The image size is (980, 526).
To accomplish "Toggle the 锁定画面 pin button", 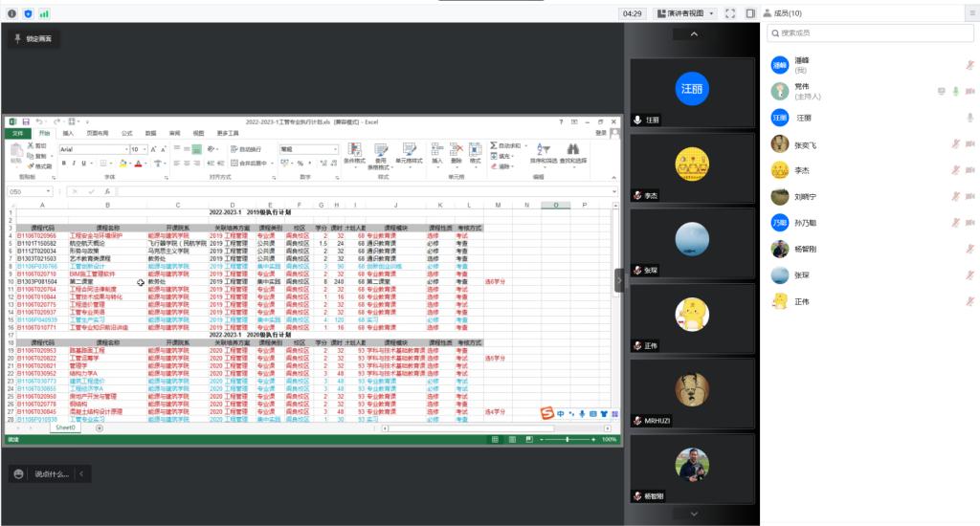I will click(34, 38).
